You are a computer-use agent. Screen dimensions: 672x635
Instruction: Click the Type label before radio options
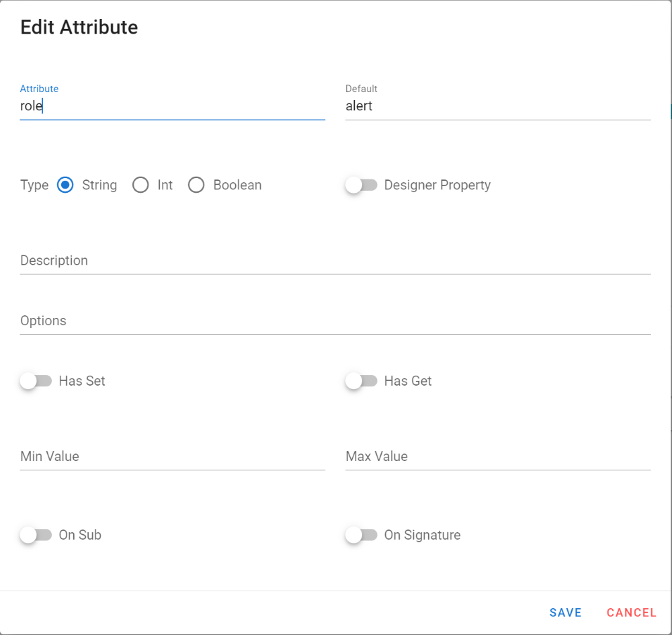coord(34,185)
